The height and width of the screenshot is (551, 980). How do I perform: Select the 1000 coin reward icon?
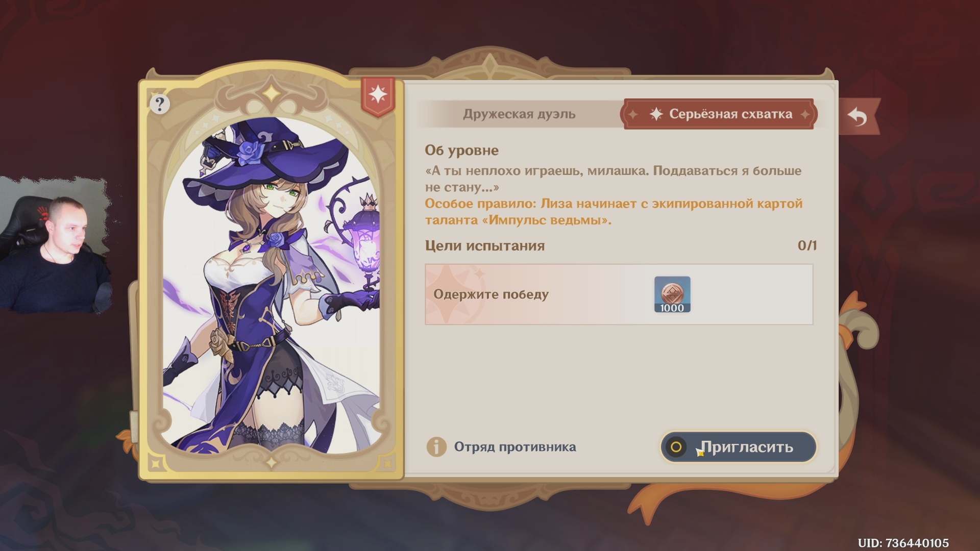(x=672, y=294)
